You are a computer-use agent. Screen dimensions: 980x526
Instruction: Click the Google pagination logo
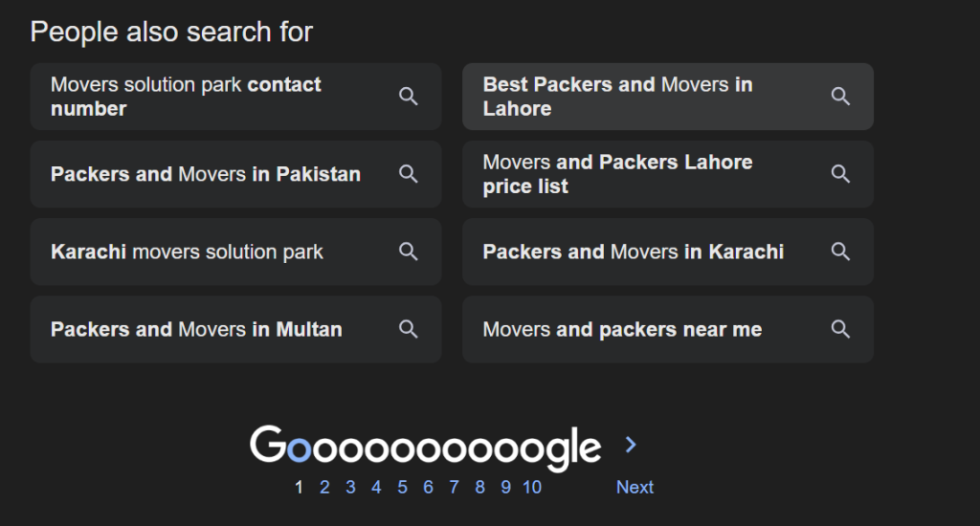pyautogui.click(x=425, y=448)
